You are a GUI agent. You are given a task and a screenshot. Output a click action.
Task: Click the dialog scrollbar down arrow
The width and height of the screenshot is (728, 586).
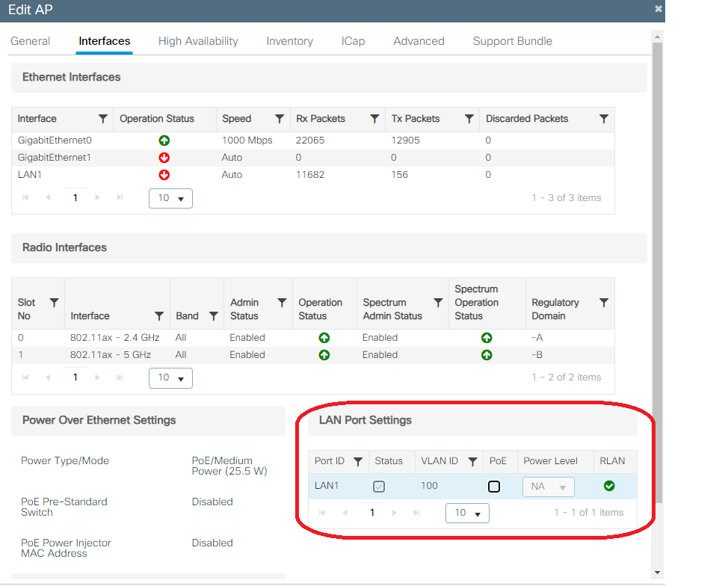[657, 573]
